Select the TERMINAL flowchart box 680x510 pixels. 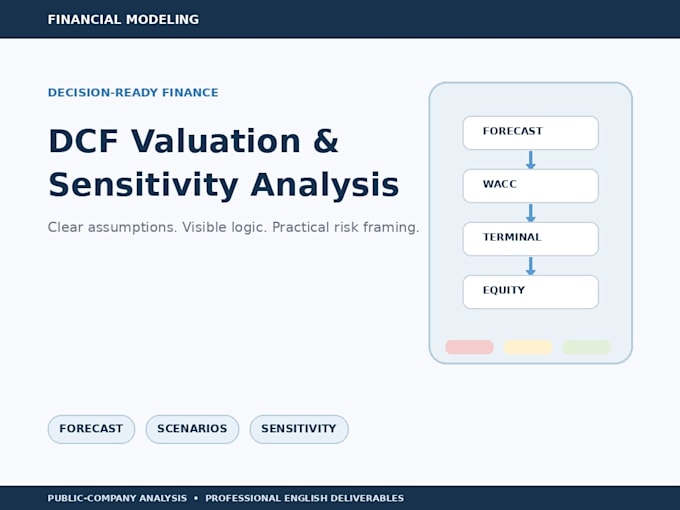pyautogui.click(x=530, y=239)
